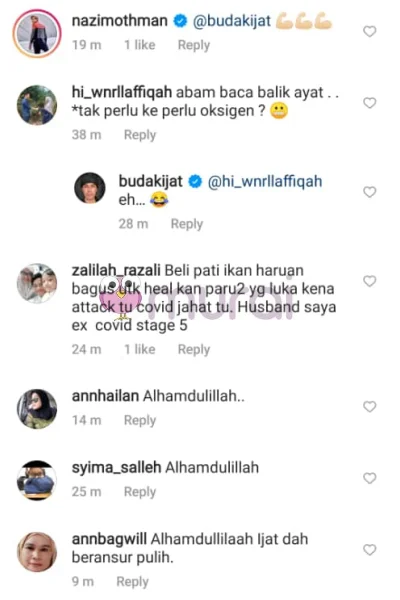Open budakijat's avatar in the reply

pyautogui.click(x=90, y=188)
